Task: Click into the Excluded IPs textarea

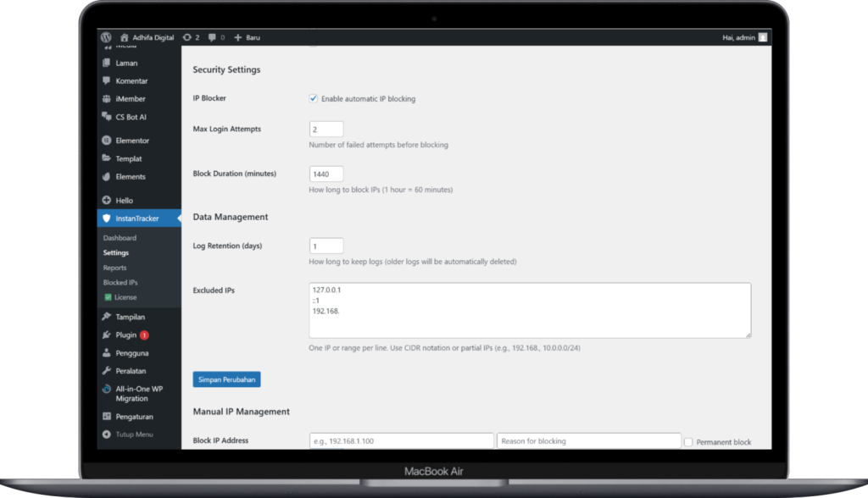Action: point(530,310)
